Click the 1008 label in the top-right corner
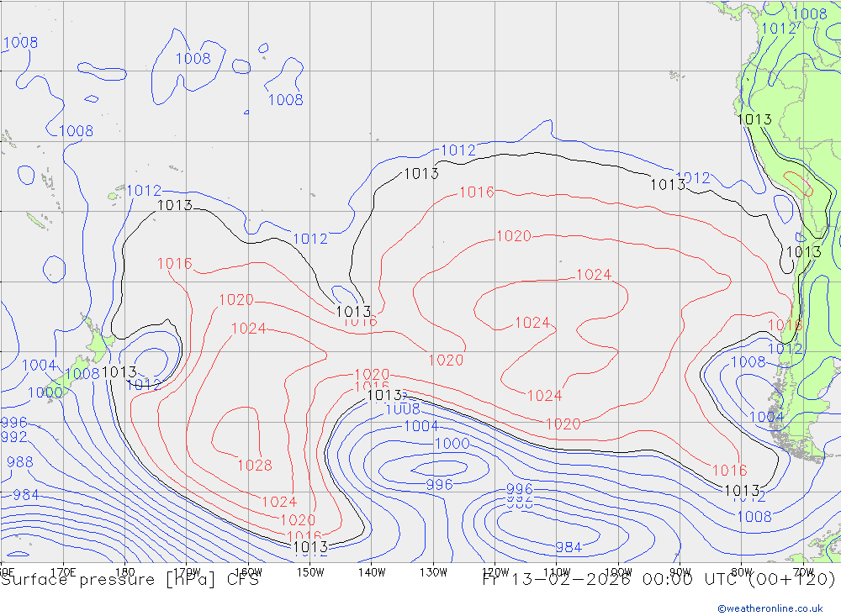841x616 pixels. 810,13
